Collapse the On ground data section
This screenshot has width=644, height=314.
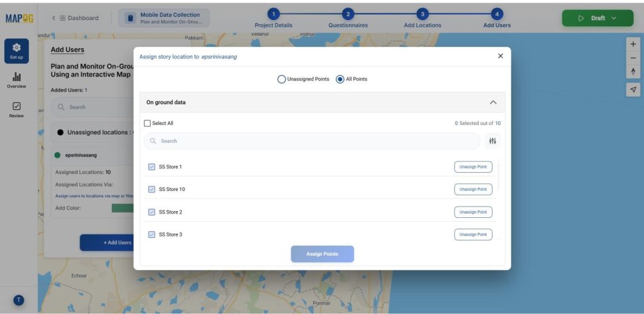tap(493, 102)
